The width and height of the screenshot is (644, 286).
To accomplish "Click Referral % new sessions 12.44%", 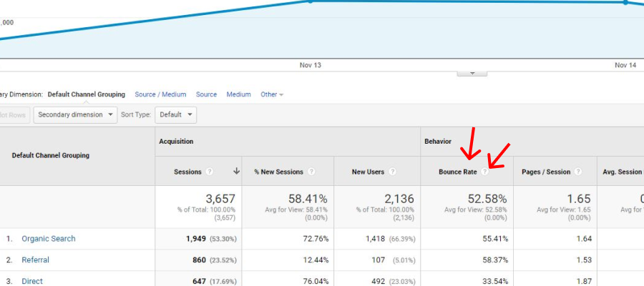I will [x=315, y=260].
